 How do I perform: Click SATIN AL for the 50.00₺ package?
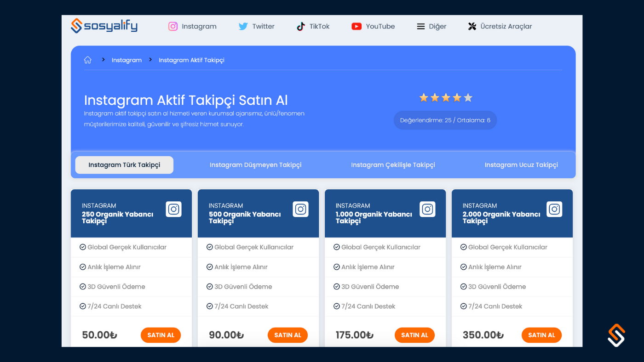pyautogui.click(x=161, y=335)
